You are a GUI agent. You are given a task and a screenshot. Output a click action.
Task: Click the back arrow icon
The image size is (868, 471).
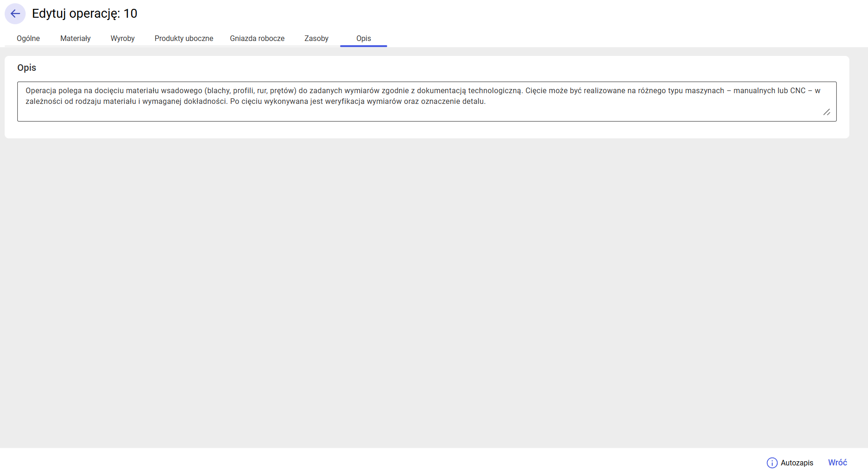(15, 14)
